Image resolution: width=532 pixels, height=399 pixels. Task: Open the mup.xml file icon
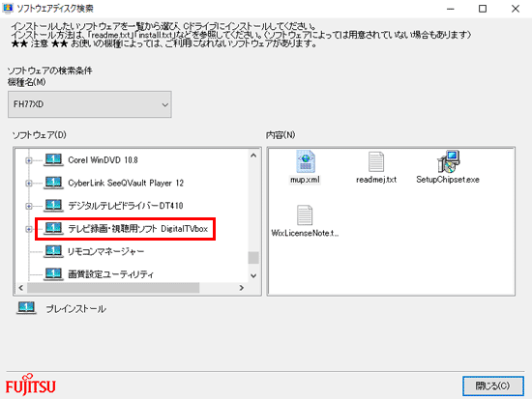306,161
